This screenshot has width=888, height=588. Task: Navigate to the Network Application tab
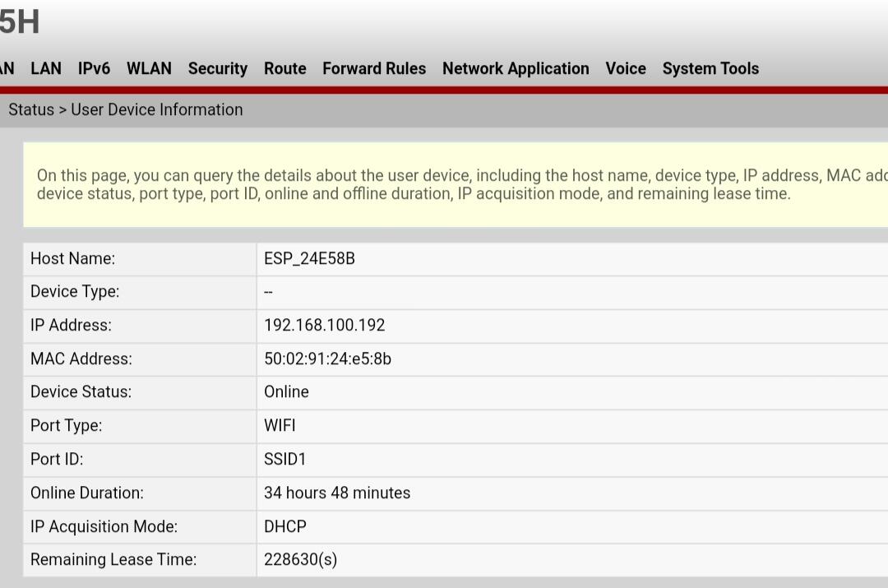pos(516,69)
